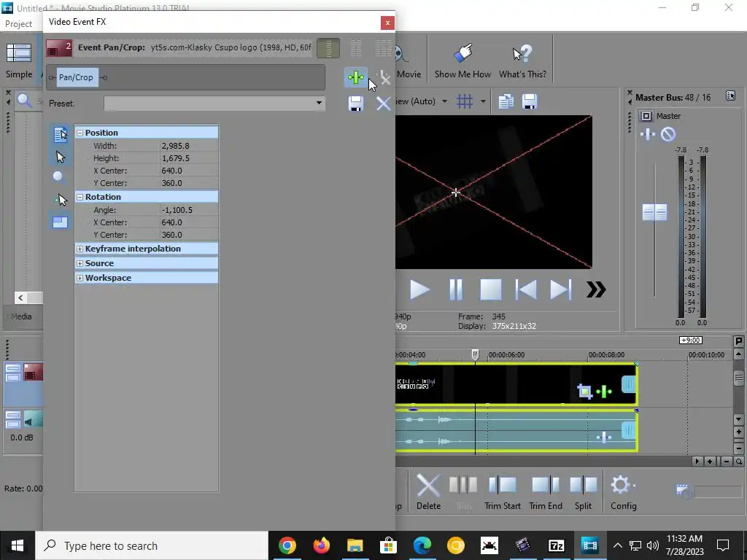The height and width of the screenshot is (560, 747).
Task: Click the Event Pan/Crop icon on video clip
Action: click(x=584, y=392)
